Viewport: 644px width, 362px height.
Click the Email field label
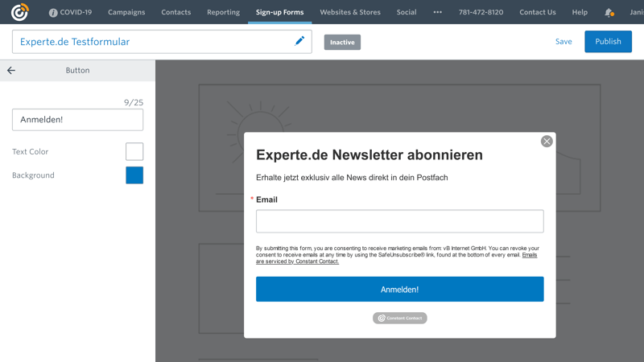point(266,200)
